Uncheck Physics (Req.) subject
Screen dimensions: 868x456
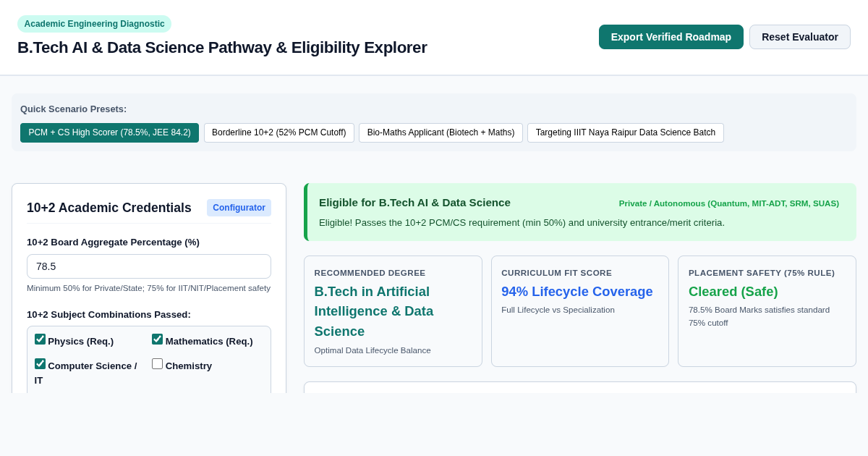[40, 339]
